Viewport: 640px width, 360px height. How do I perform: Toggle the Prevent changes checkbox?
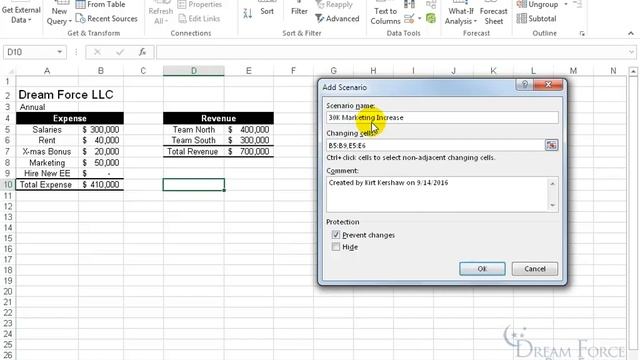coord(336,235)
